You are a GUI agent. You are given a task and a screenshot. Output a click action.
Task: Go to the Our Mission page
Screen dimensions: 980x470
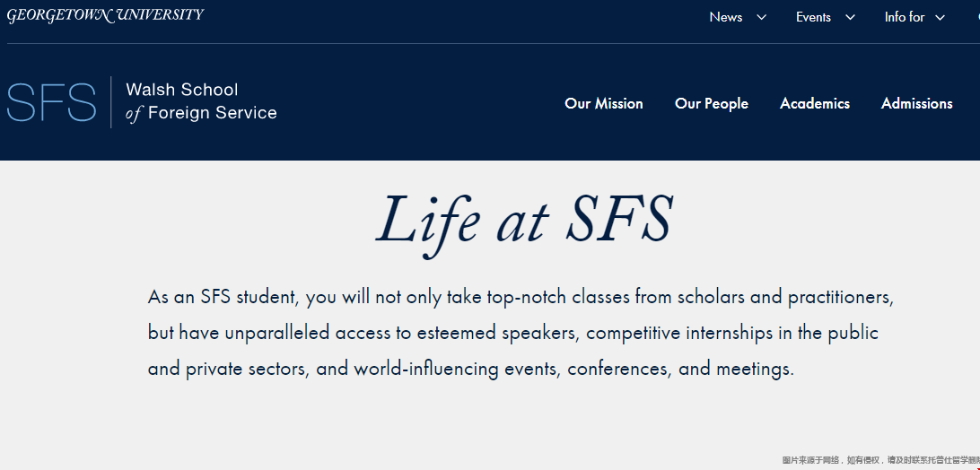604,104
